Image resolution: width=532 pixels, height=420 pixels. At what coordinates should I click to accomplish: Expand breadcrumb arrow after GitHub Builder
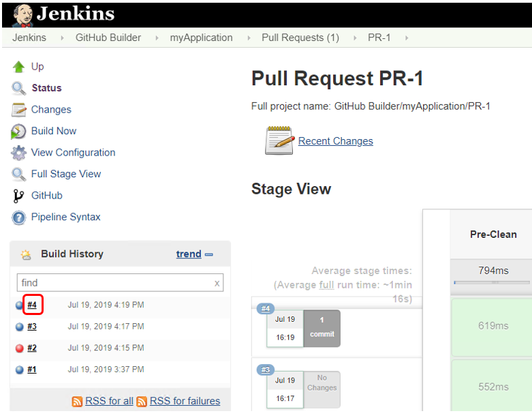157,38
